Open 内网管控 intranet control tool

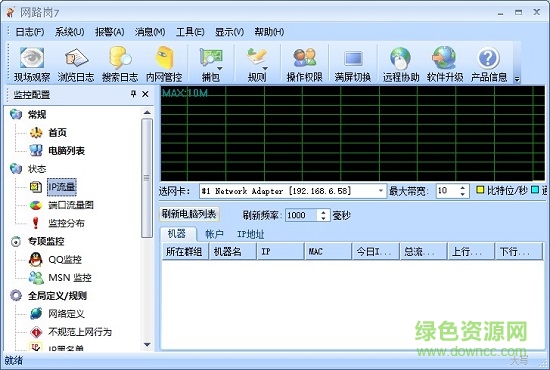[164, 64]
